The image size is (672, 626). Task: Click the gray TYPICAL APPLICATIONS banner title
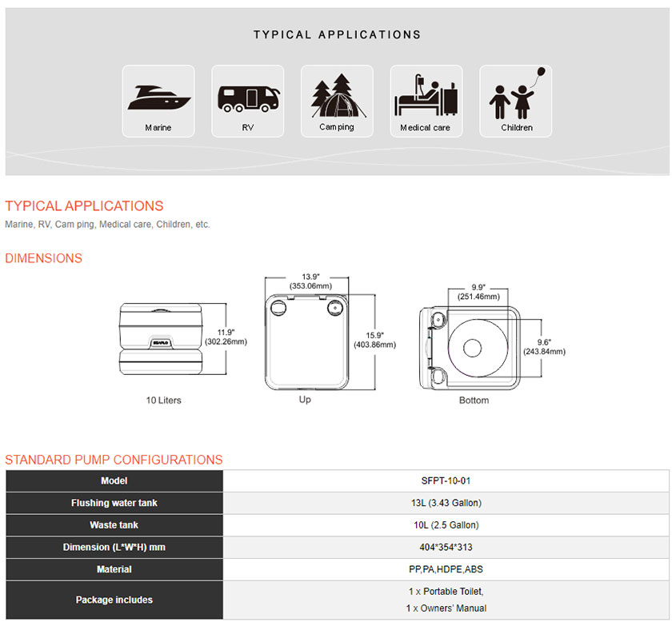(338, 34)
